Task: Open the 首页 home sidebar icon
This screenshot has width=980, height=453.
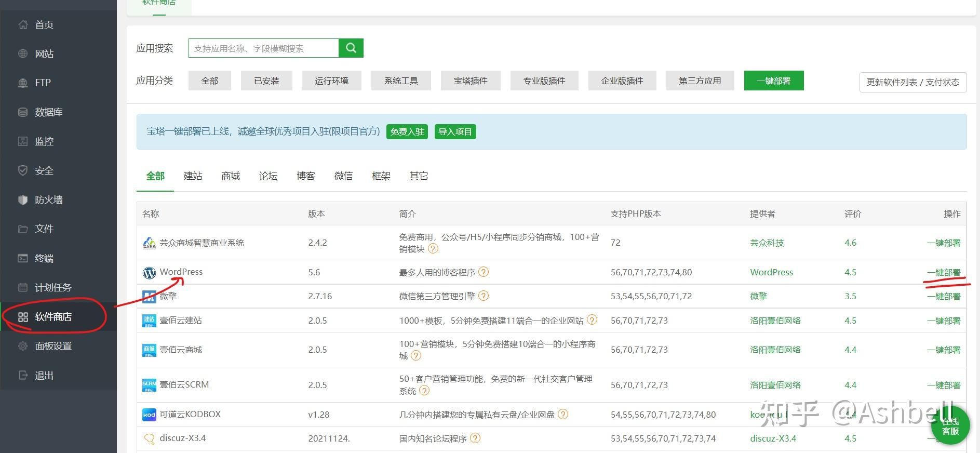Action: pyautogui.click(x=23, y=24)
